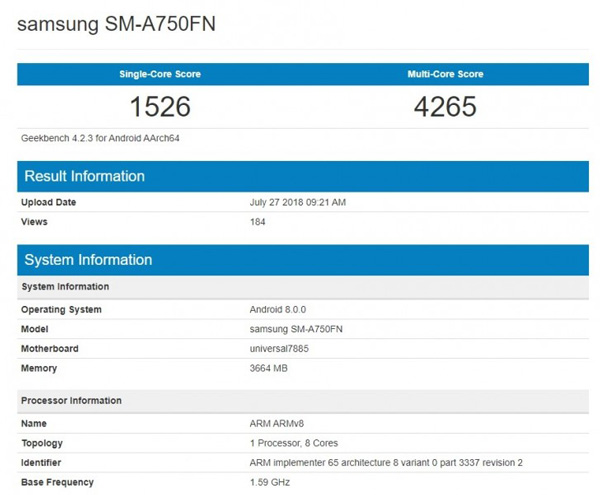Click the universal7885 value
The height and width of the screenshot is (495, 600).
click(x=279, y=348)
